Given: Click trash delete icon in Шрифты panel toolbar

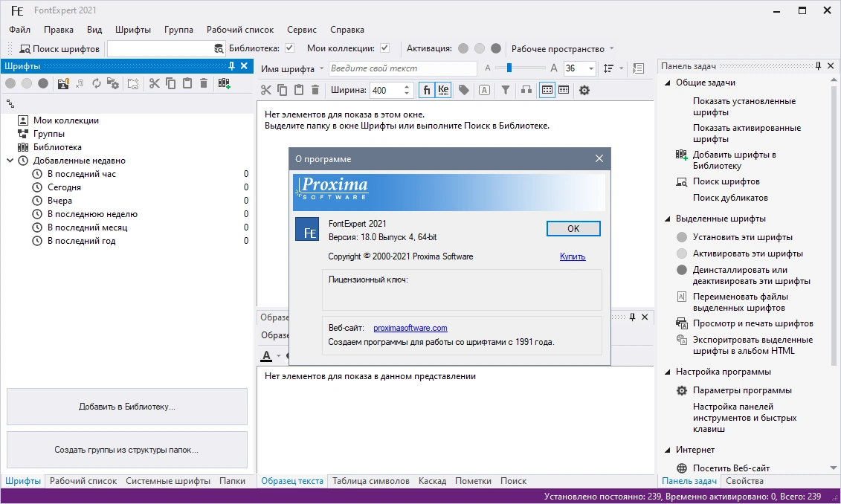Looking at the screenshot, I should (x=203, y=83).
